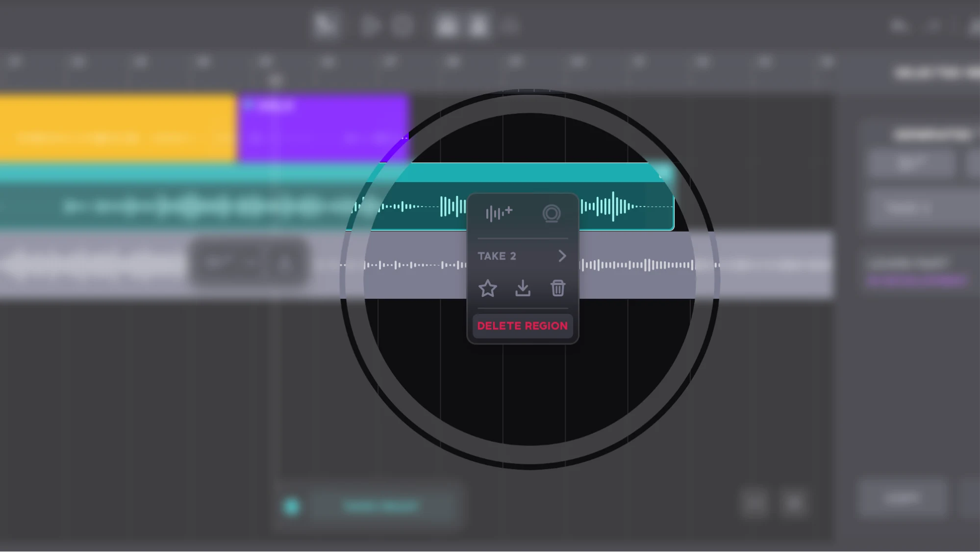Download the take using the download arrow icon

point(523,288)
